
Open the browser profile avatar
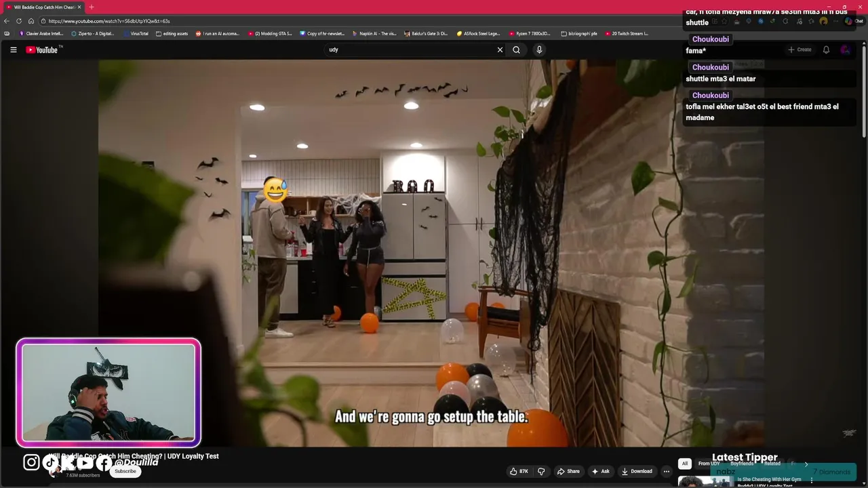[823, 21]
